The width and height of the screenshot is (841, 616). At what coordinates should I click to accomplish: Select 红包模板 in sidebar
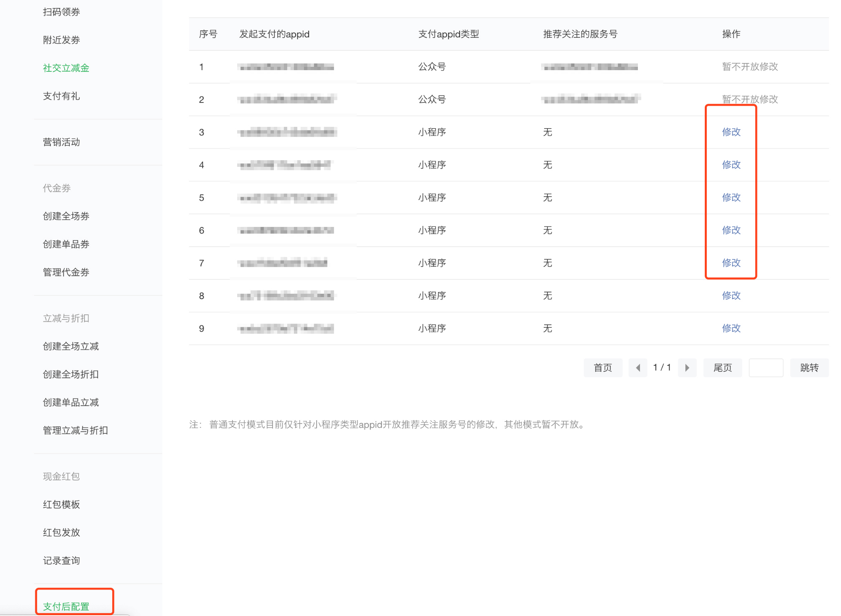pyautogui.click(x=61, y=505)
